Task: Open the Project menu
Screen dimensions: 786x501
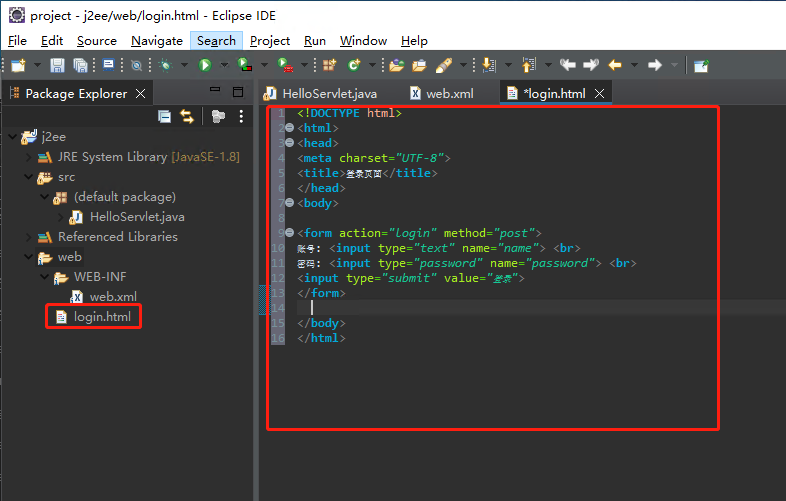Action: tap(270, 41)
